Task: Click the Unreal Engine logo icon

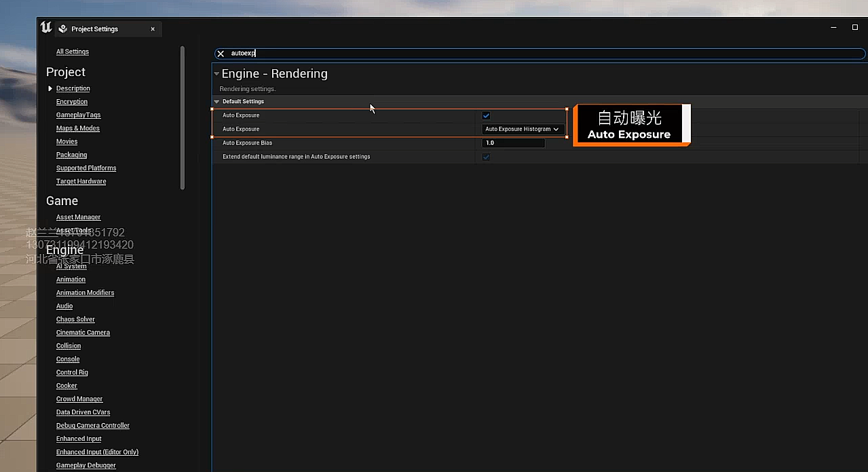Action: tap(45, 28)
